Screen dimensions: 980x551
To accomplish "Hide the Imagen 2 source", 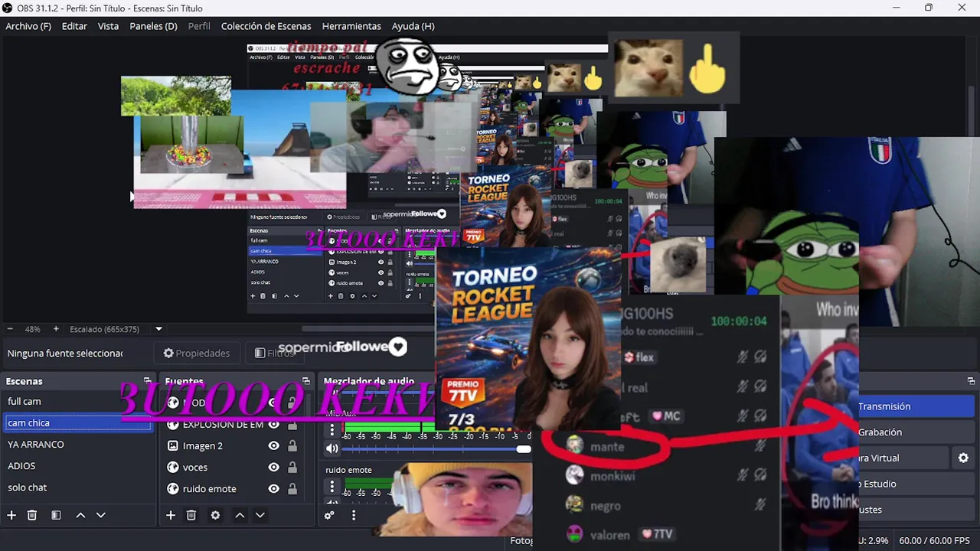I will pos(273,445).
